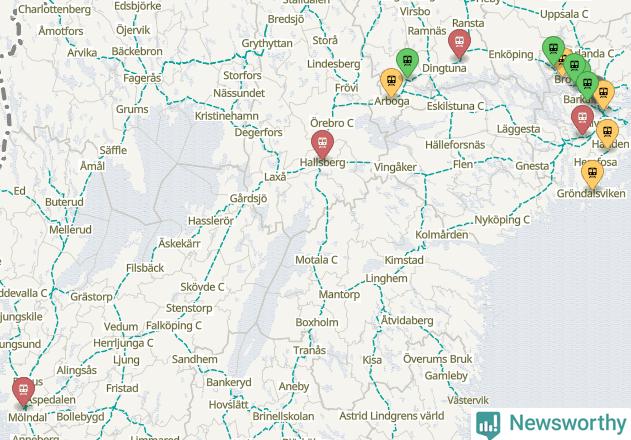Image resolution: width=631 pixels, height=440 pixels.
Task: Click the Uppsala C station label
Action: point(564,14)
